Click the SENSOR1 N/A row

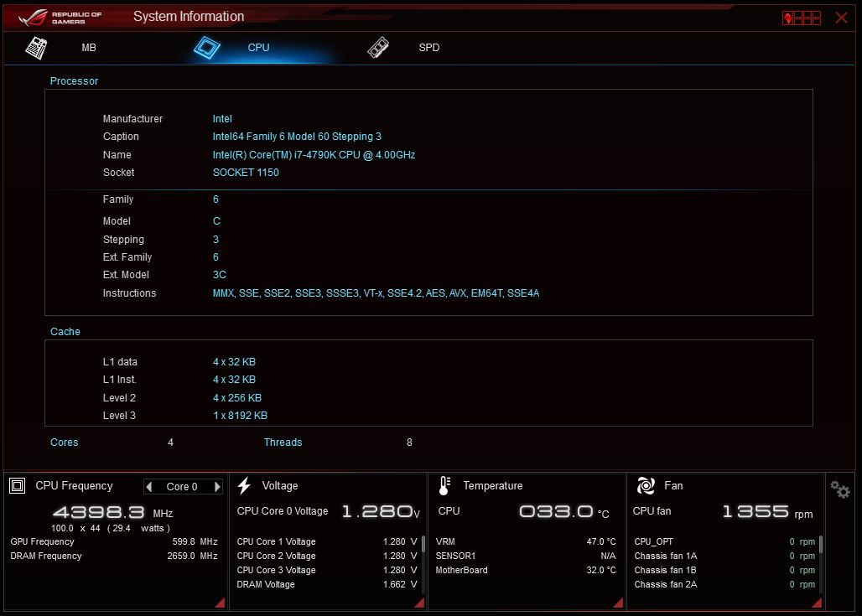526,556
